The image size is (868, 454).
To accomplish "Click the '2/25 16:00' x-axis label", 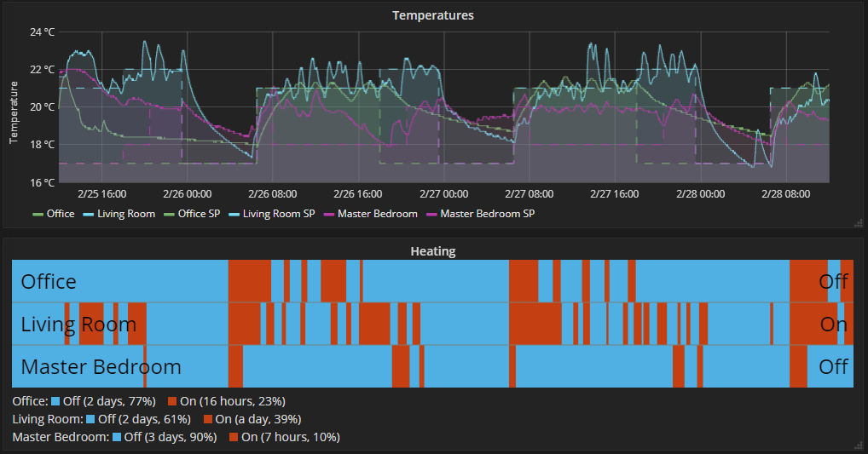I will coord(101,194).
